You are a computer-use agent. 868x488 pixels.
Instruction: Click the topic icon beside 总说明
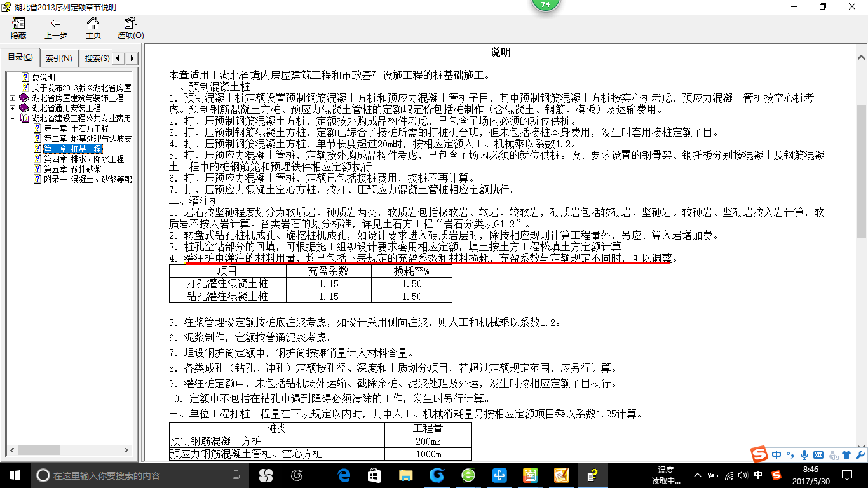[25, 78]
